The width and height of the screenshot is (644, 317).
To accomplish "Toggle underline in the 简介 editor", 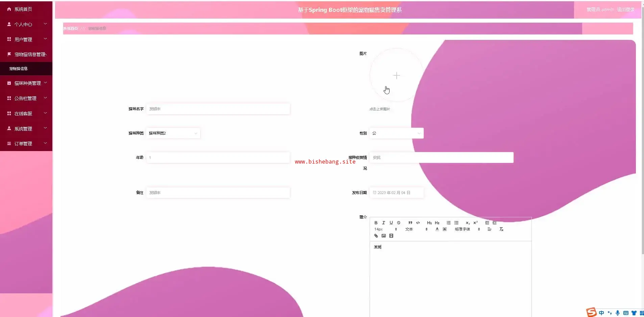I will 391,223.
